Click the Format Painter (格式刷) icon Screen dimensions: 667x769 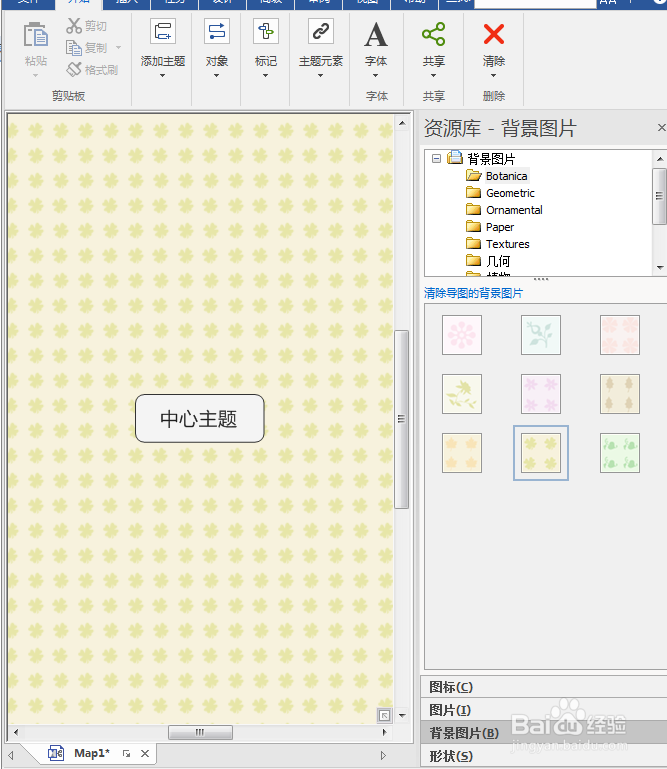74,70
